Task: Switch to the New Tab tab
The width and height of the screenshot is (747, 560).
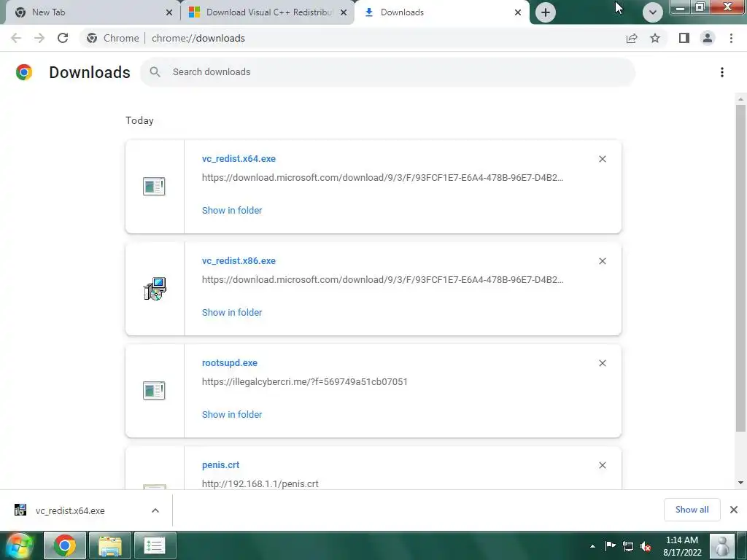Action: pyautogui.click(x=92, y=12)
